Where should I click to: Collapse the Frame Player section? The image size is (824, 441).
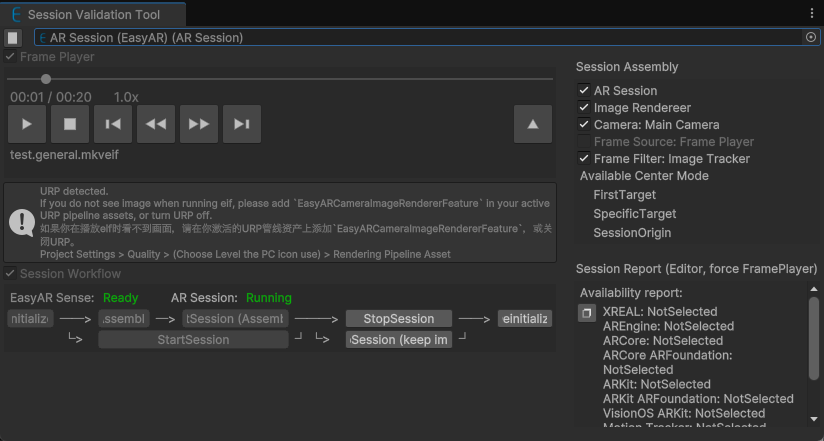click(x=10, y=57)
